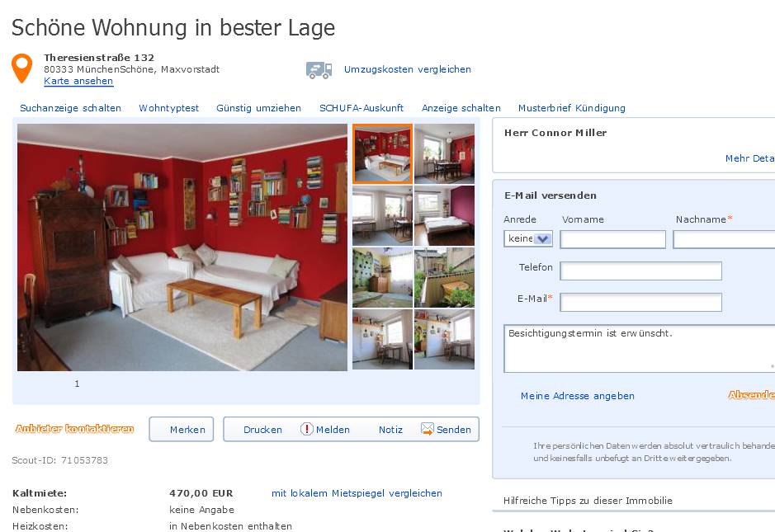This screenshot has width=775, height=532.
Task: Click the Drucken button
Action: point(262,430)
